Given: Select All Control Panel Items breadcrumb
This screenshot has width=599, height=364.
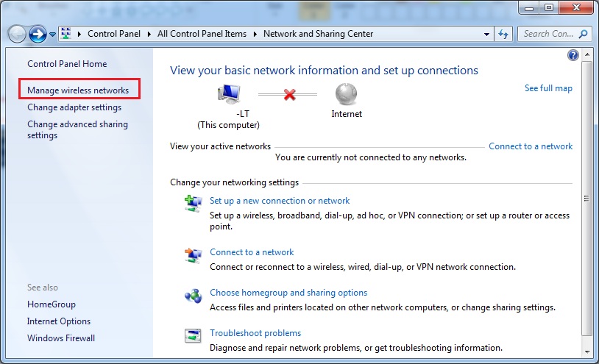Looking at the screenshot, I should 202,34.
